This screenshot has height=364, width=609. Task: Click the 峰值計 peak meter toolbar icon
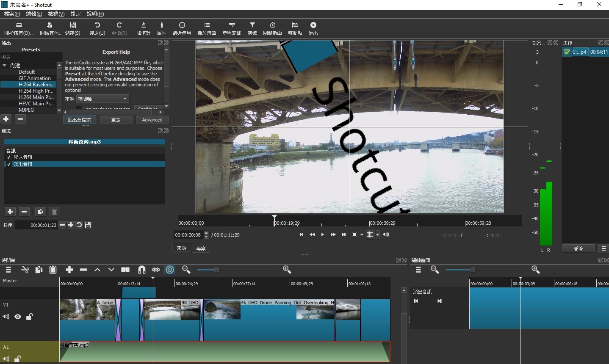(x=143, y=28)
